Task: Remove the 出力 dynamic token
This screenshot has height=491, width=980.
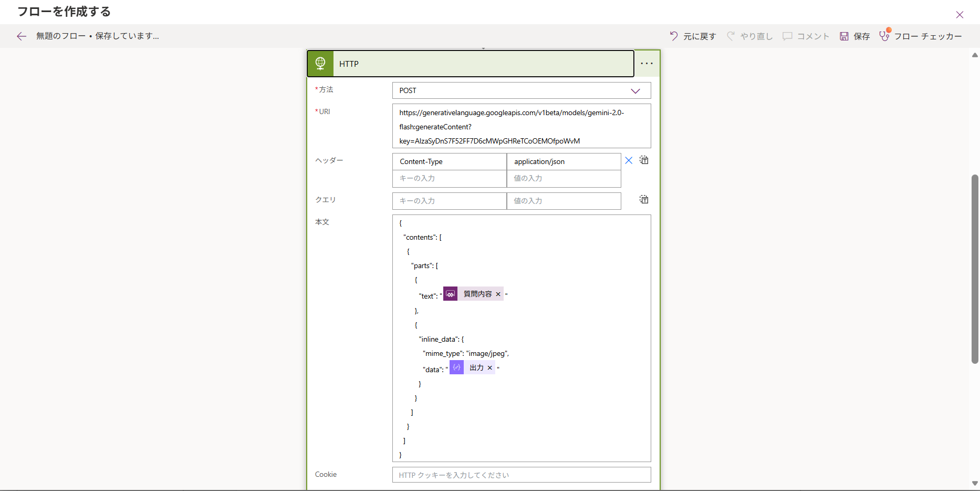Action: point(490,368)
